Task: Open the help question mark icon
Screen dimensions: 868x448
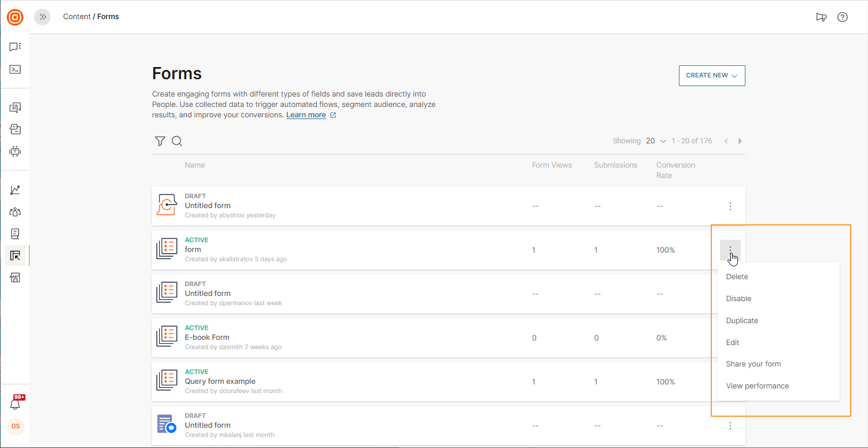Action: tap(843, 17)
